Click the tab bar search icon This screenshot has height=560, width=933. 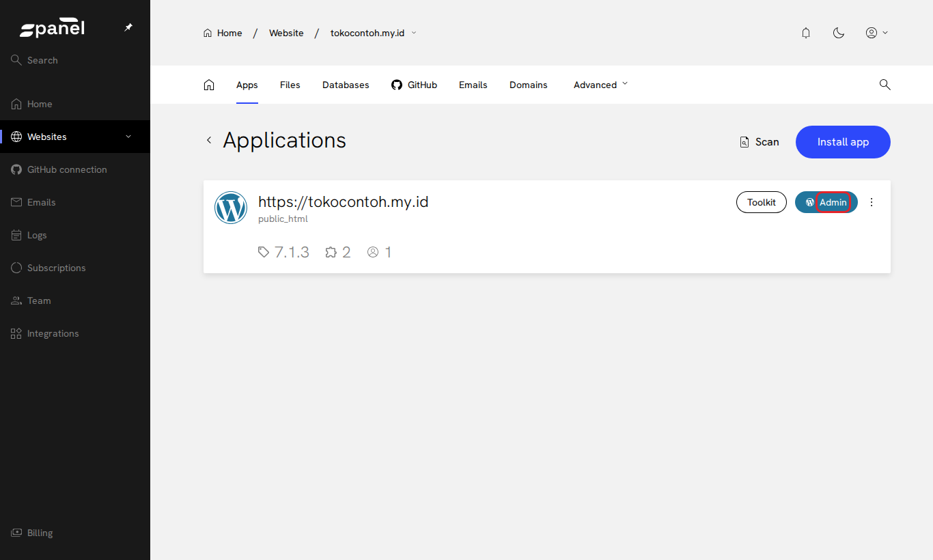click(x=885, y=85)
